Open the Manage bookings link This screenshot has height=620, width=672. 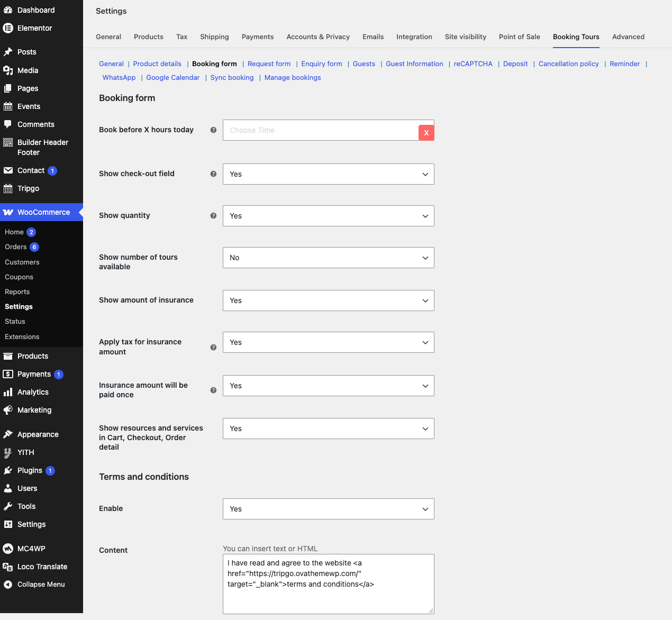point(293,78)
